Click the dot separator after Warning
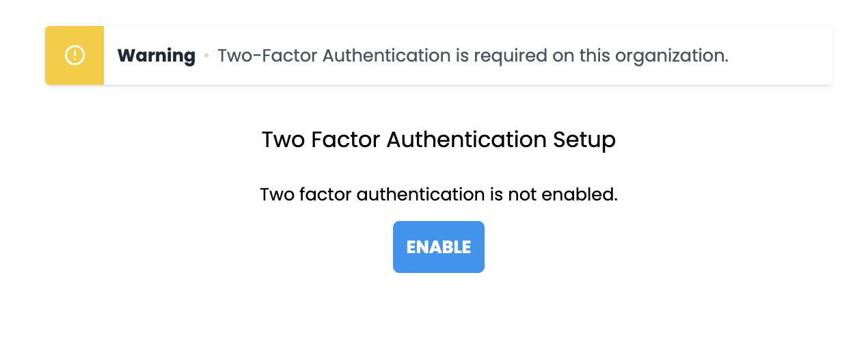This screenshot has height=338, width=868. click(x=206, y=55)
